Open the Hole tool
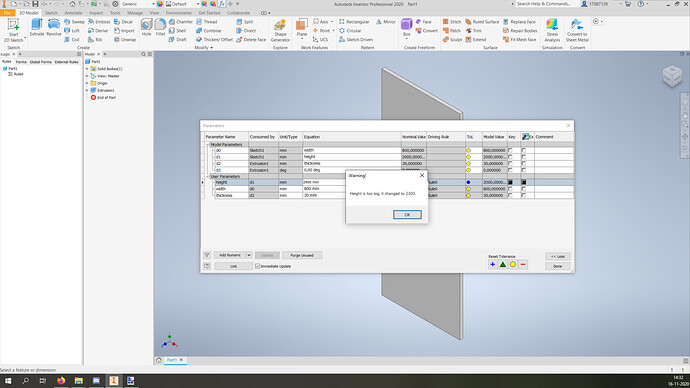 point(147,27)
